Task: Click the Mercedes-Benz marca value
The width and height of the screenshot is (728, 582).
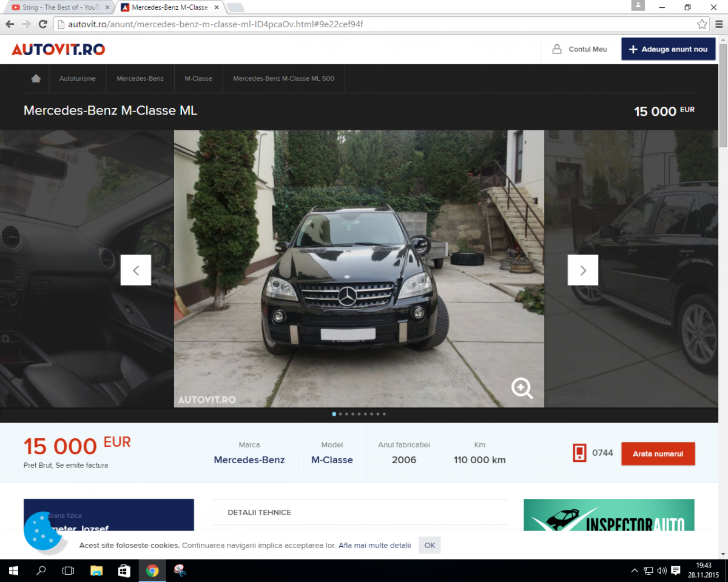Action: click(249, 460)
